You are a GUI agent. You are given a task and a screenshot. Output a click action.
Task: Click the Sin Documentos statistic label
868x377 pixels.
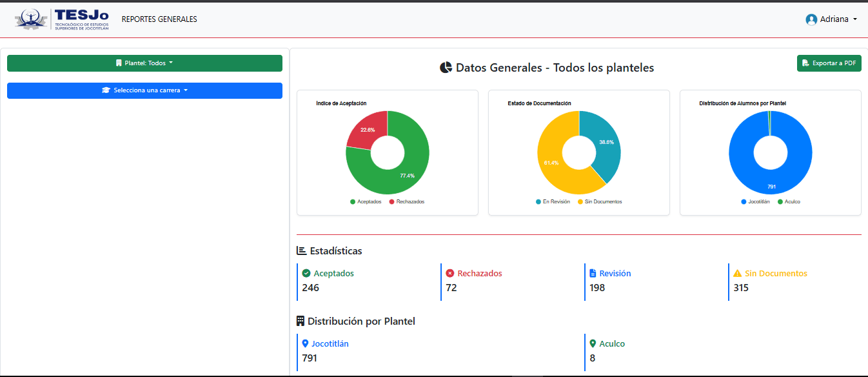(776, 273)
